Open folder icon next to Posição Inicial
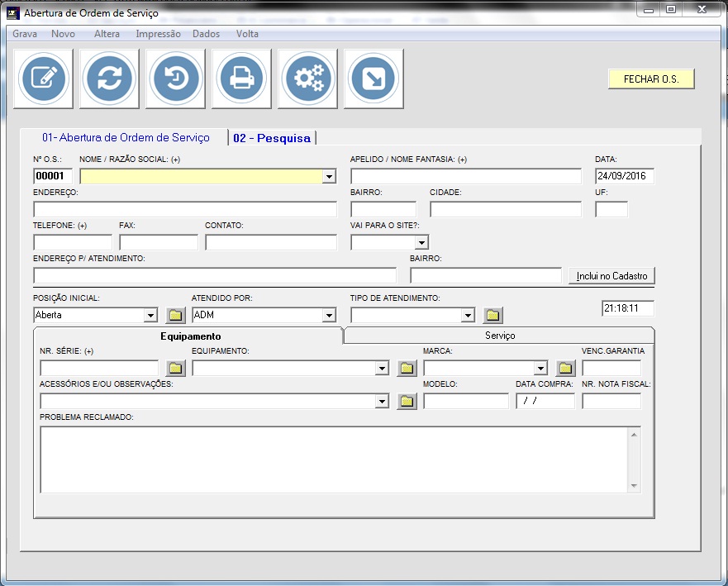The height and width of the screenshot is (586, 728). [x=175, y=315]
